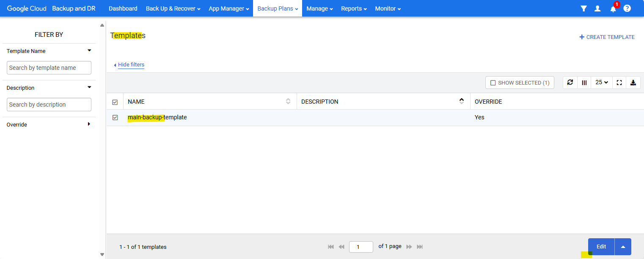Open the user account icon

[x=597, y=8]
